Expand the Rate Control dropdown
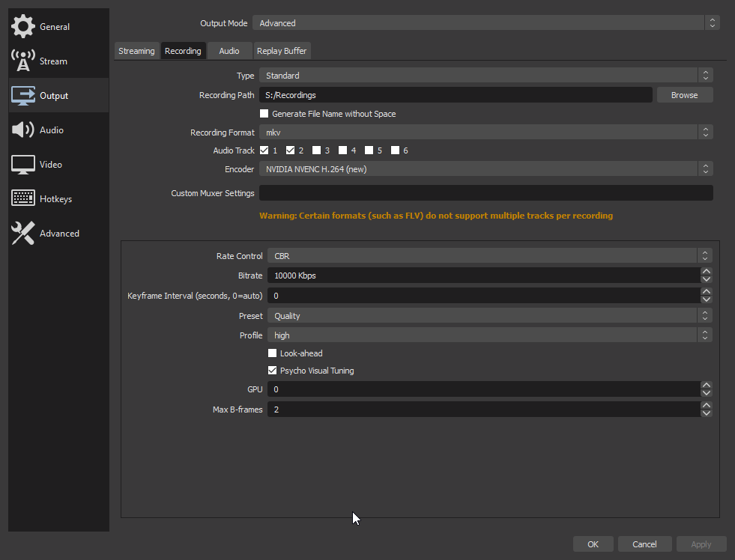Screen dimensions: 735x560 489,256
